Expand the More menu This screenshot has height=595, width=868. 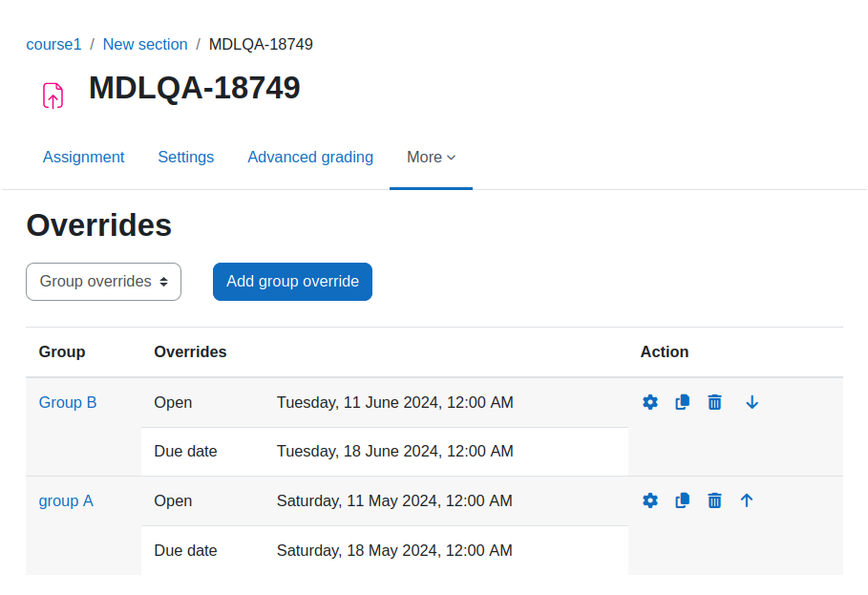432,158
